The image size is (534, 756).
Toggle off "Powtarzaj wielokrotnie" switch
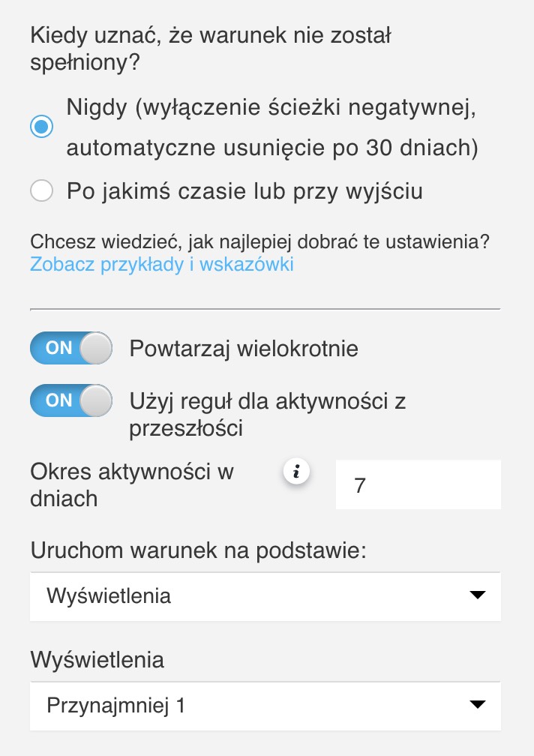point(71,348)
